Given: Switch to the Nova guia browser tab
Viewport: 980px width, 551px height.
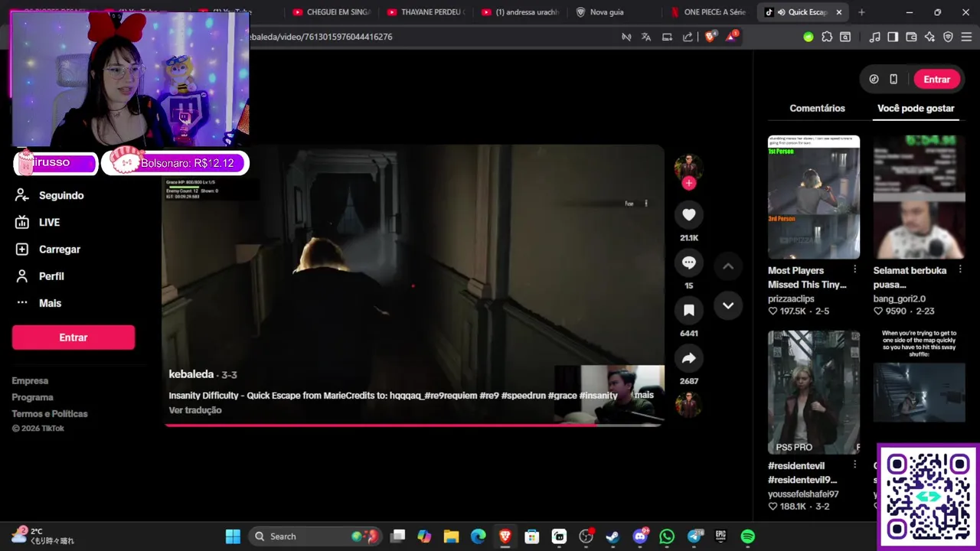Looking at the screenshot, I should click(615, 12).
